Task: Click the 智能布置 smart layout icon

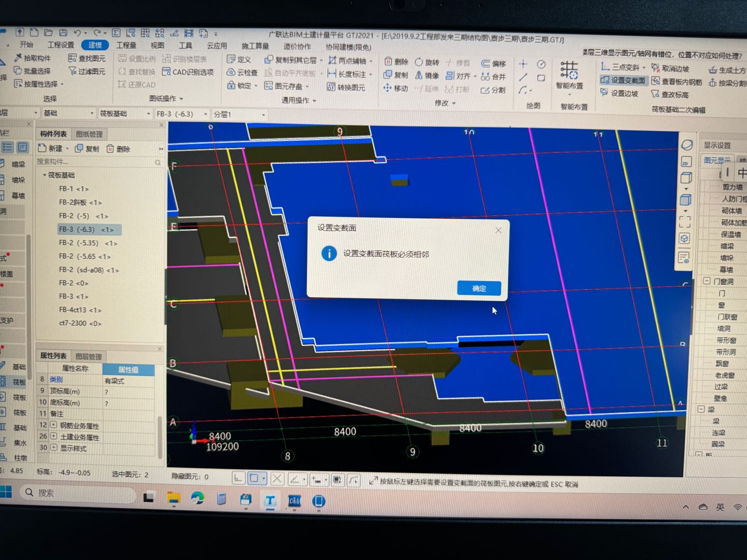Action: click(569, 70)
